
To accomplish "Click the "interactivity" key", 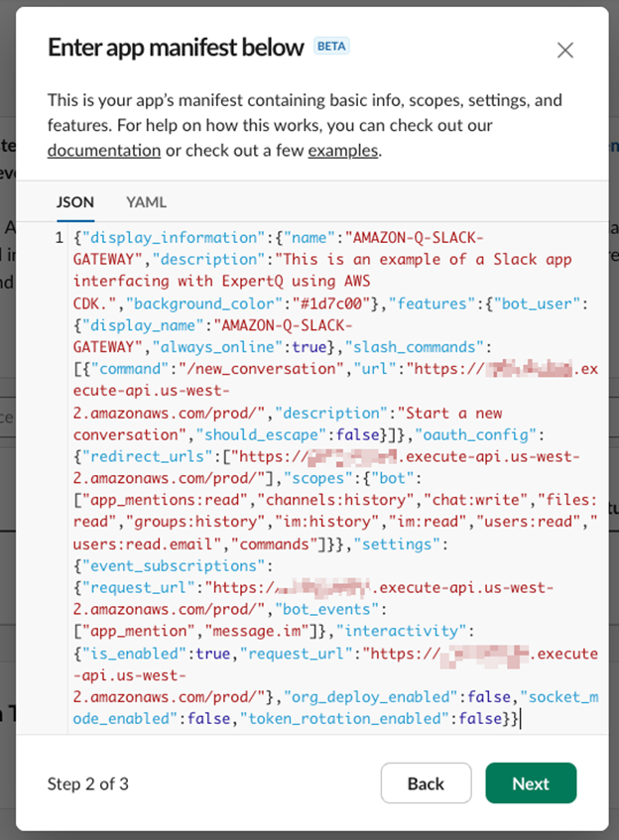I will [x=402, y=631].
